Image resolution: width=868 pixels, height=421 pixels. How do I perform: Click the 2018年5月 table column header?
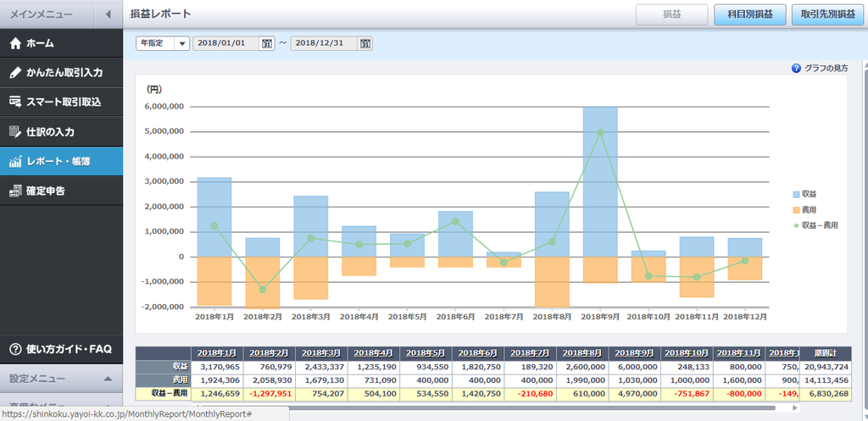426,353
